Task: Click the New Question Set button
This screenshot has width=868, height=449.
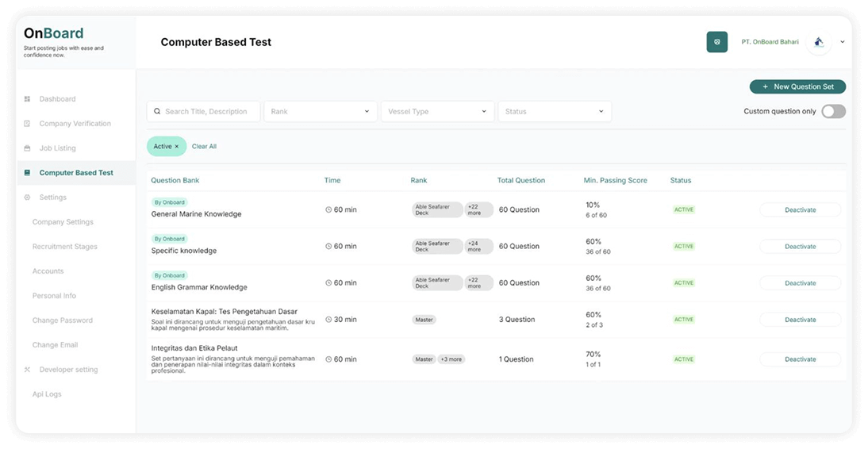Action: (797, 86)
